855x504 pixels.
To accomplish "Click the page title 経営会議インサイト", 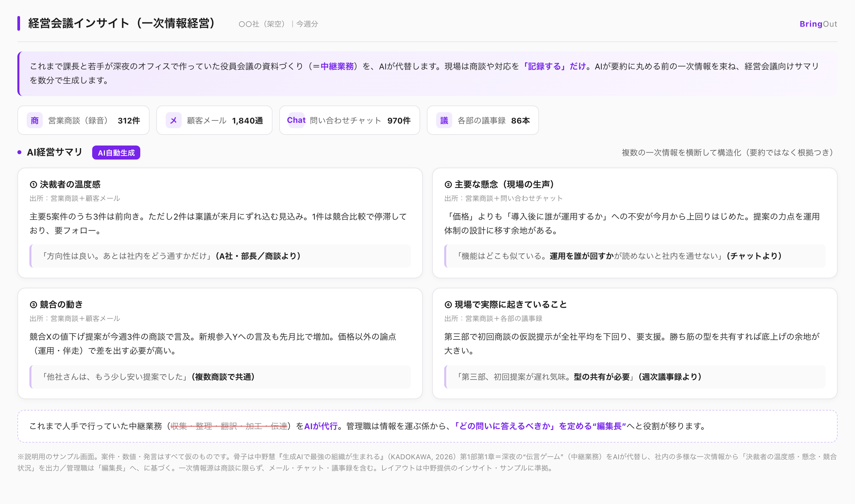I will coord(122,23).
